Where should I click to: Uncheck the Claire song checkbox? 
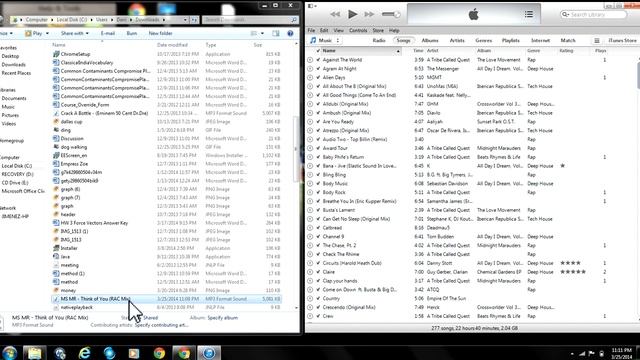pos(318,272)
